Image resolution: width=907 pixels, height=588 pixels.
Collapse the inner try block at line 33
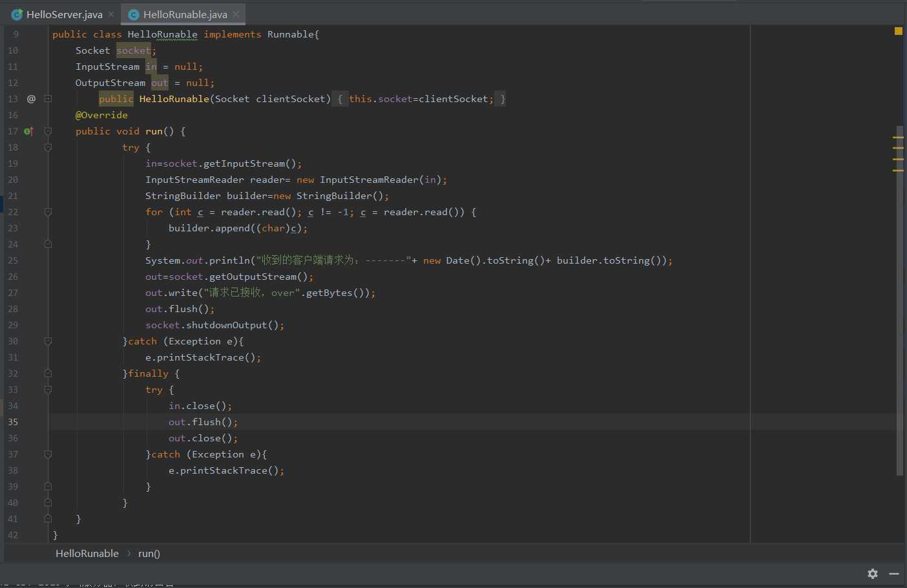click(x=48, y=390)
